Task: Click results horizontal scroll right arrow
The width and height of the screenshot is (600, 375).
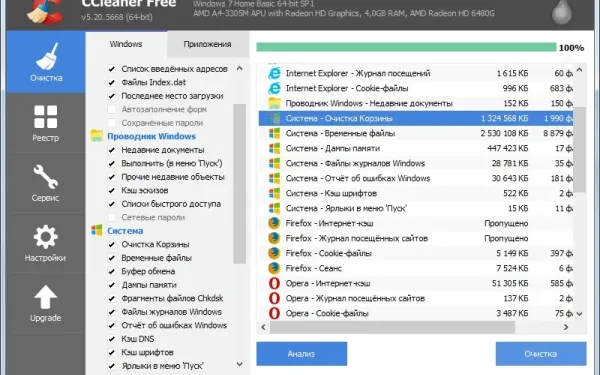Action: click(x=566, y=327)
